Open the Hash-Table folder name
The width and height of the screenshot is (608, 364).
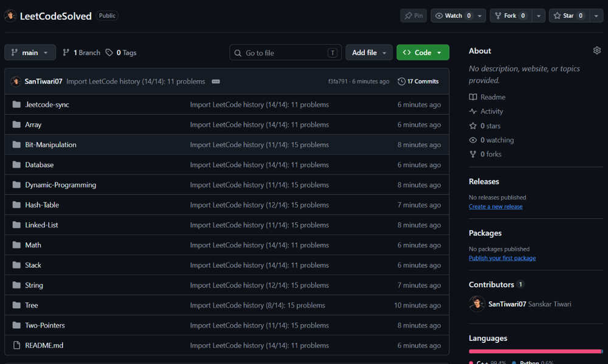[42, 205]
